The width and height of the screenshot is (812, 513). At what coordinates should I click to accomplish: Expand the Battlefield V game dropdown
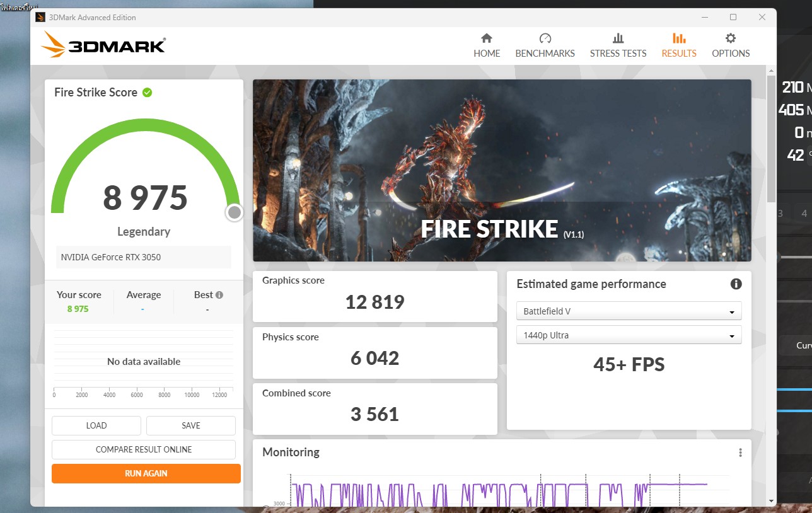[629, 311]
